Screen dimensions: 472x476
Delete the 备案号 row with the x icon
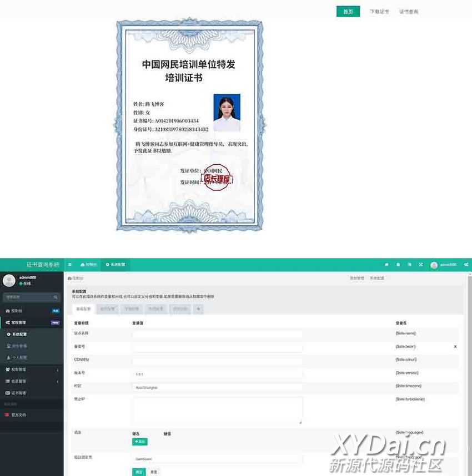pos(455,346)
